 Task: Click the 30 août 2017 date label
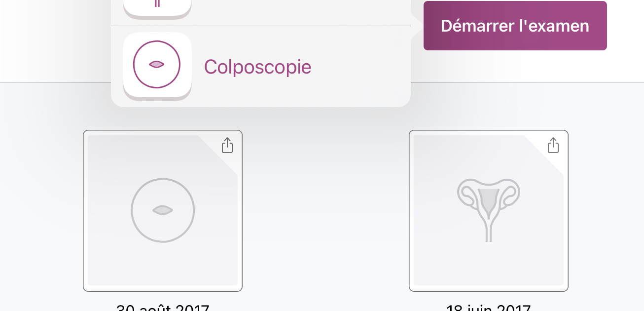pos(163,307)
